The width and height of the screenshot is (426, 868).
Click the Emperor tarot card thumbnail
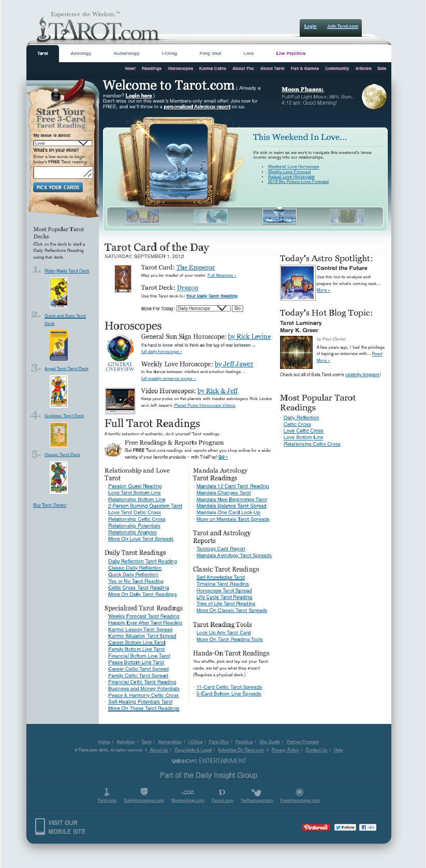pyautogui.click(x=123, y=279)
